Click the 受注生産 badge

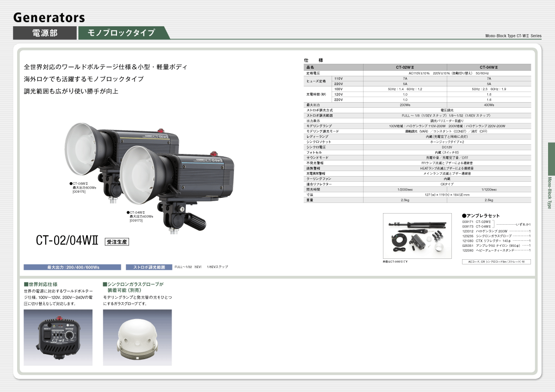[117, 241]
